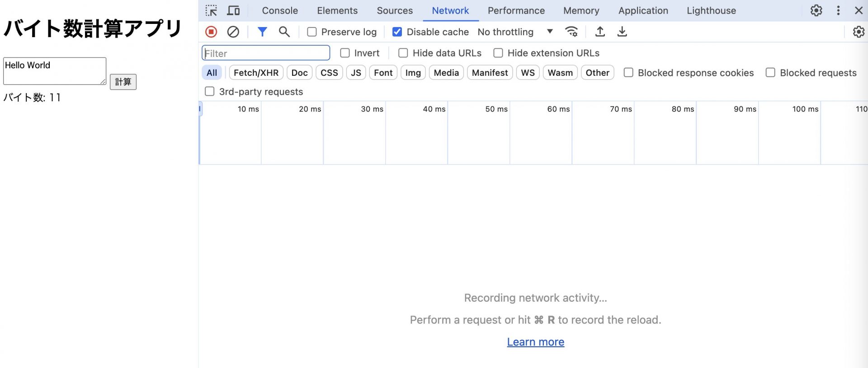The height and width of the screenshot is (368, 868).
Task: Open the DevTools three-dot menu
Action: [x=838, y=10]
